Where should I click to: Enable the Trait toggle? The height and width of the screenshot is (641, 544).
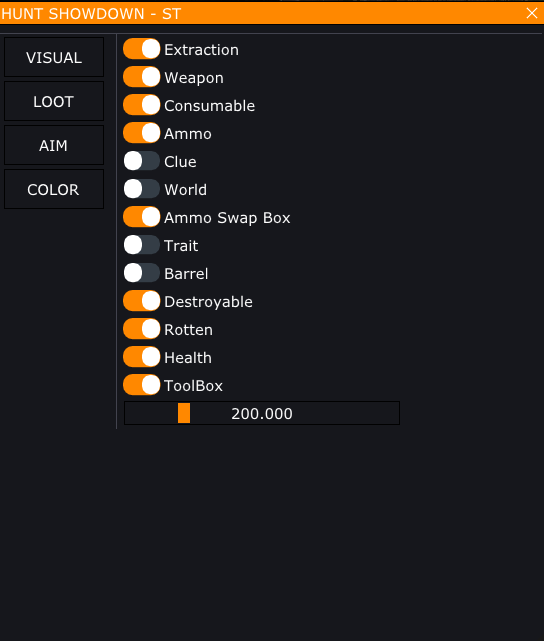141,245
